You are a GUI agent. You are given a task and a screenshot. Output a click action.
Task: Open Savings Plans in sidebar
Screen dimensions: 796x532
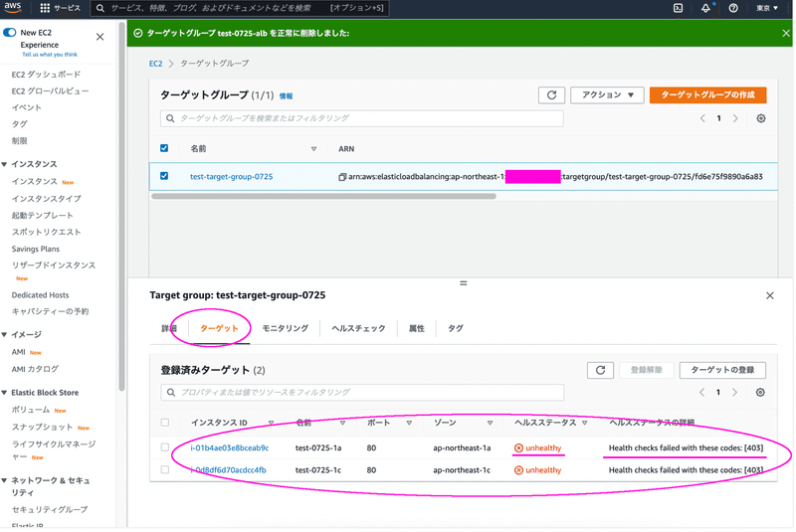click(x=36, y=249)
